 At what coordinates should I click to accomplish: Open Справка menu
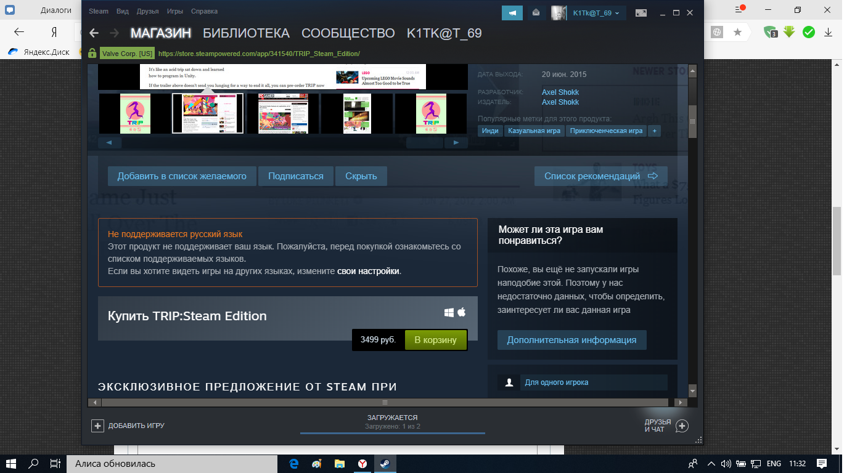pyautogui.click(x=204, y=12)
